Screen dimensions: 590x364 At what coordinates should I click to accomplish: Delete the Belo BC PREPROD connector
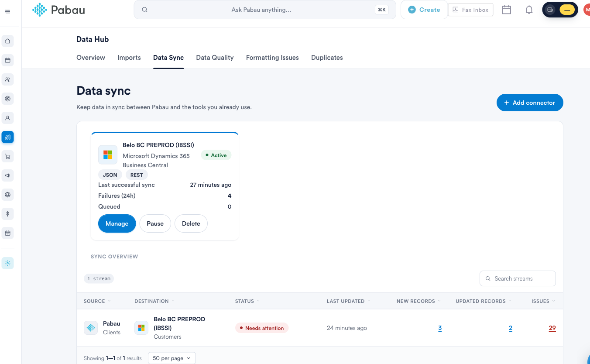(x=191, y=223)
